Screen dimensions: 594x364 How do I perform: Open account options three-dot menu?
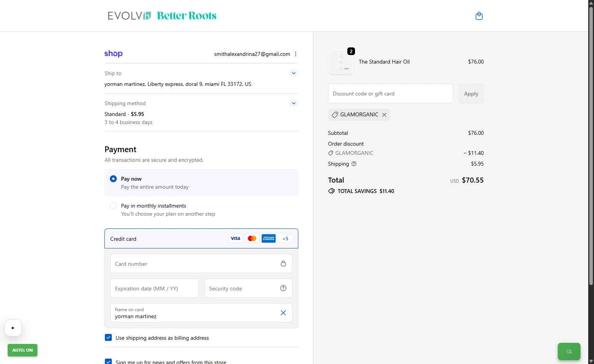pos(296,54)
